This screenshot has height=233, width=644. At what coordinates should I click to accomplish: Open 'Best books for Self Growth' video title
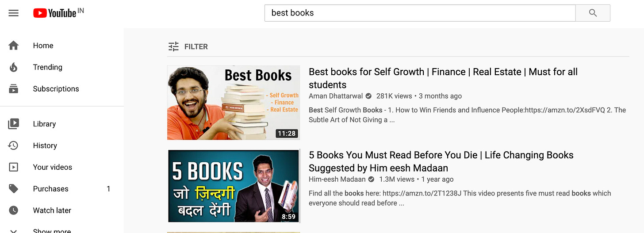click(443, 78)
